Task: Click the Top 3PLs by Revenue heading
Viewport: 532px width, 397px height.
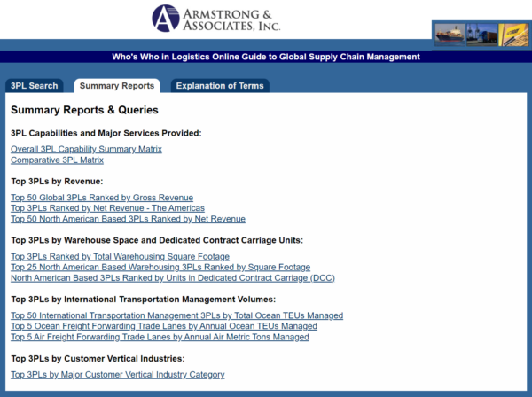Action: coord(57,182)
